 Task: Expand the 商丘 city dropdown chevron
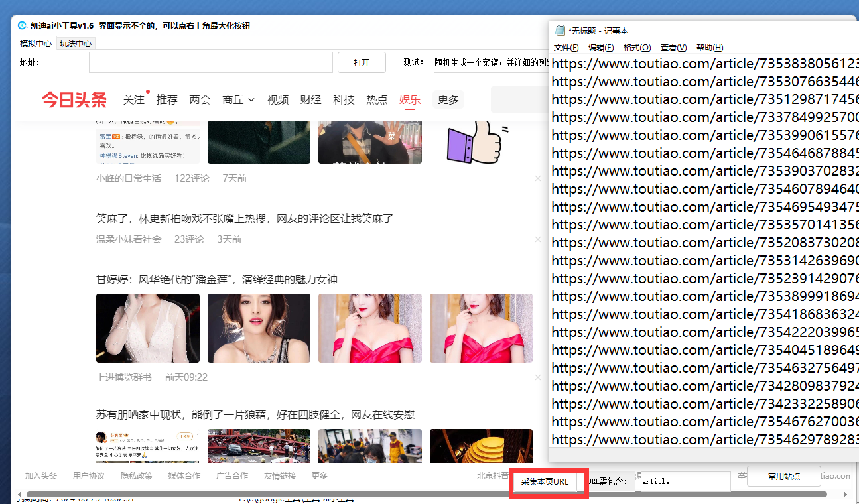(251, 100)
